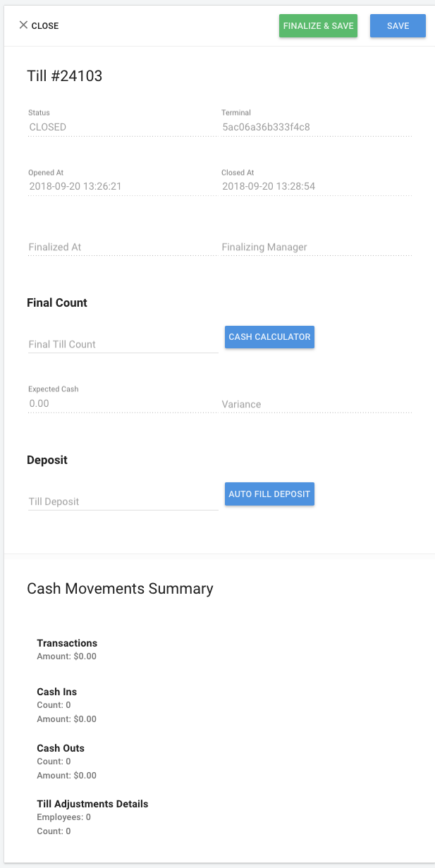Click the Terminal ID field

[316, 128]
